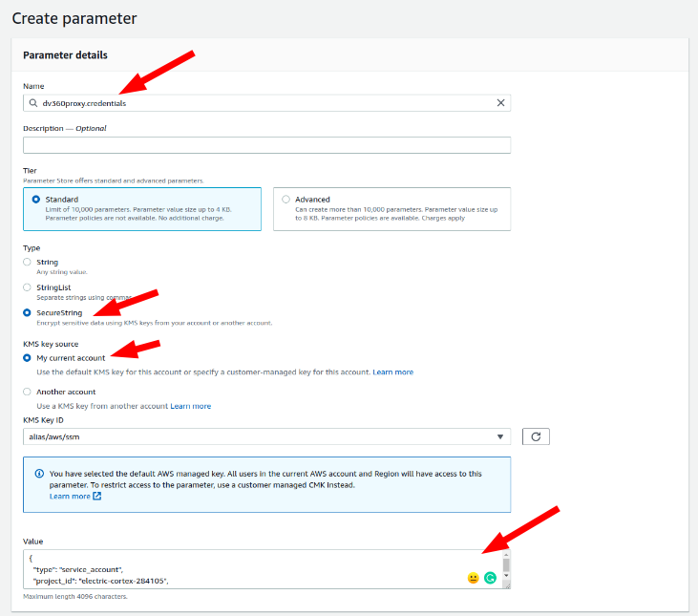The height and width of the screenshot is (616, 698).
Task: Select the Advanced tier radio button
Action: (286, 200)
